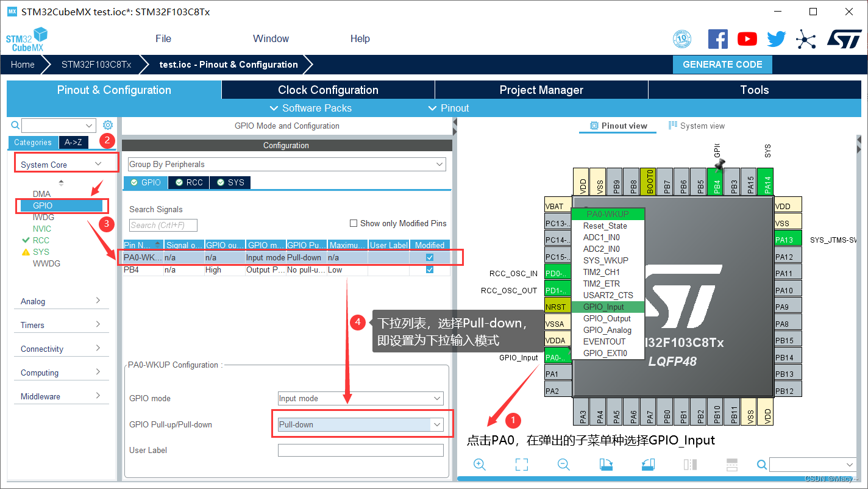Screen dimensions: 868x489
Task: Toggle the Modified checkbox on the PB4 row
Action: click(x=430, y=269)
